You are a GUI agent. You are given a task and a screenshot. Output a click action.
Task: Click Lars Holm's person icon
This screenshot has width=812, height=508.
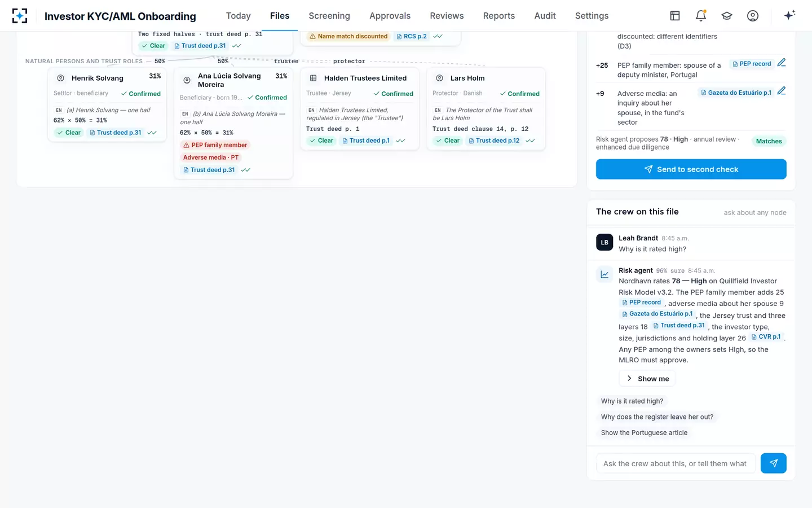440,78
